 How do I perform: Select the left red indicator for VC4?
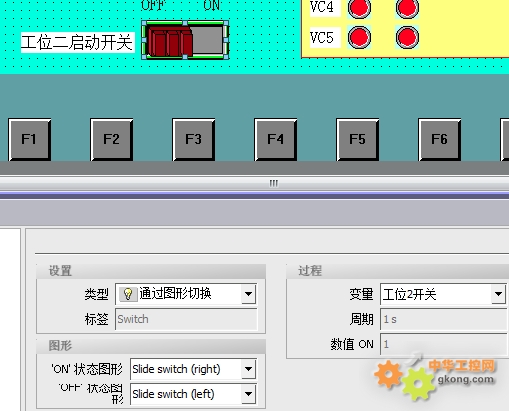tap(359, 7)
